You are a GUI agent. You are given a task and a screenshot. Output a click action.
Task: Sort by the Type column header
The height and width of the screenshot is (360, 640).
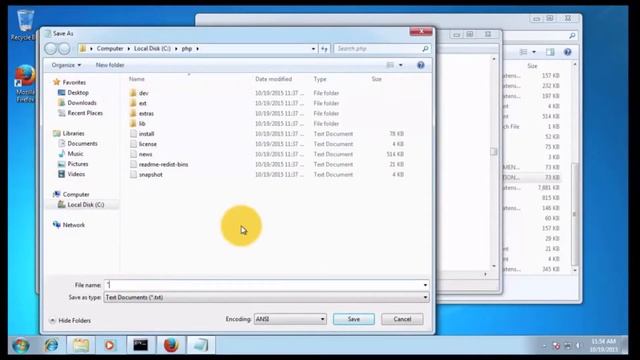[x=320, y=79]
